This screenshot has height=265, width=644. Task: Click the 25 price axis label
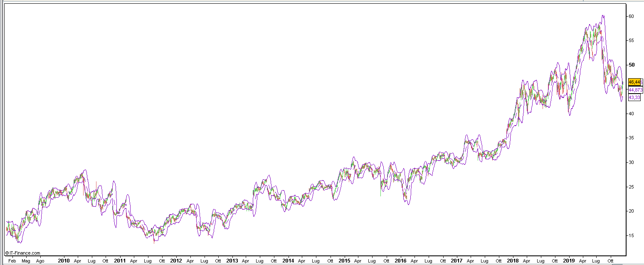[x=631, y=187]
